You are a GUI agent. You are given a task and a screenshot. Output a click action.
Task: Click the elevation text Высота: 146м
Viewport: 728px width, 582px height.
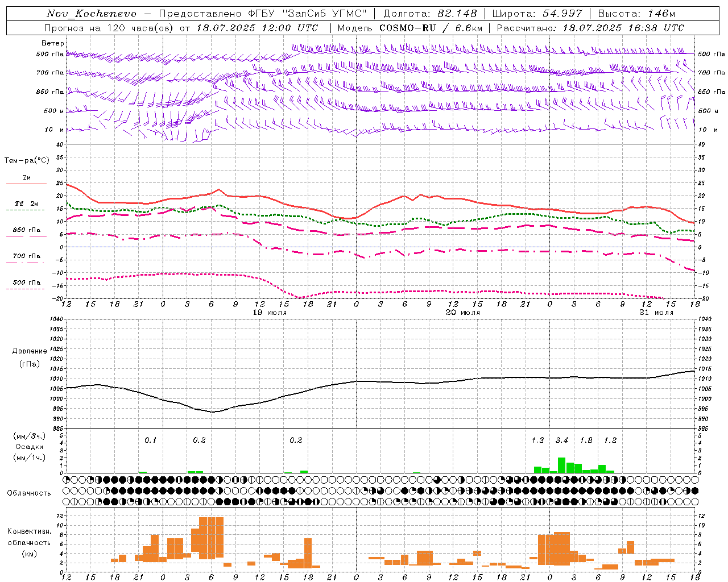point(637,14)
